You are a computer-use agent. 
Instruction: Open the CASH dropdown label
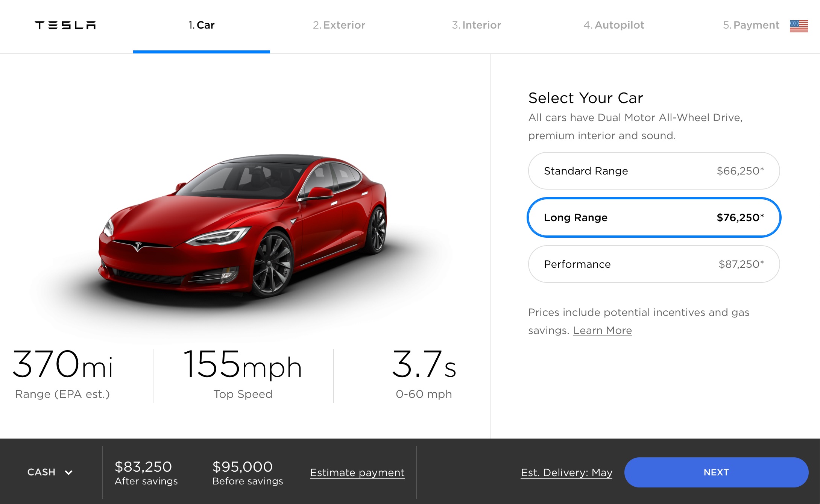tap(41, 472)
